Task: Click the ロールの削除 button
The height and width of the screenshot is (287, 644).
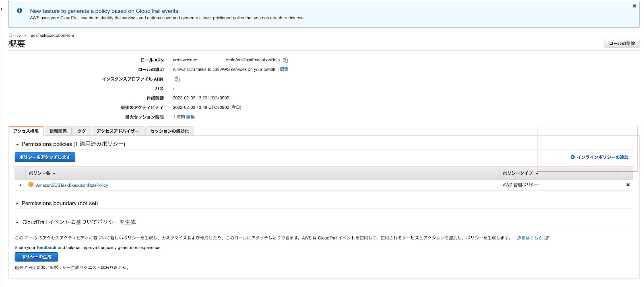Action: tap(621, 44)
